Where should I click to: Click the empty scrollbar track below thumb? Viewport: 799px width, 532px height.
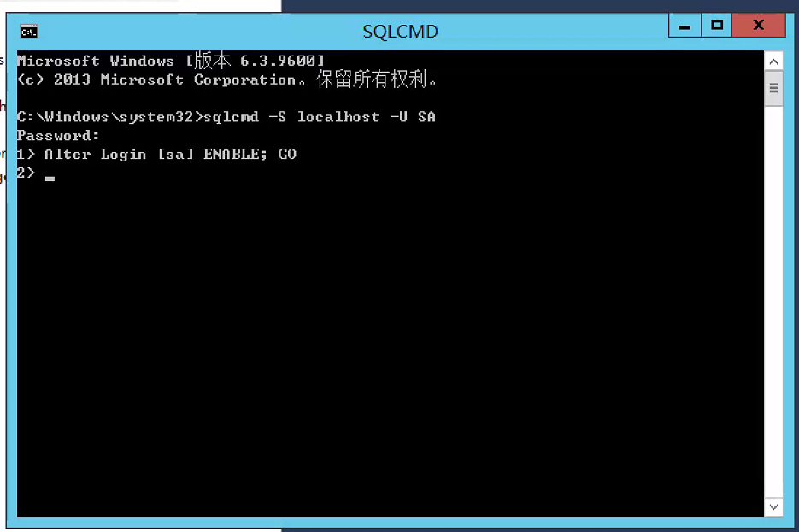click(773, 301)
